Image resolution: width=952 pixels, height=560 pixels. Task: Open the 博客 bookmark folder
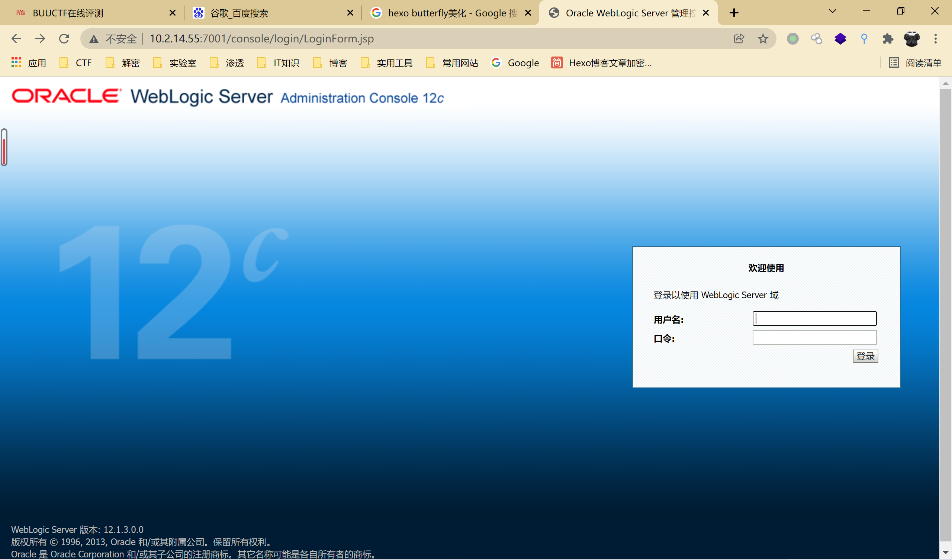pos(330,63)
